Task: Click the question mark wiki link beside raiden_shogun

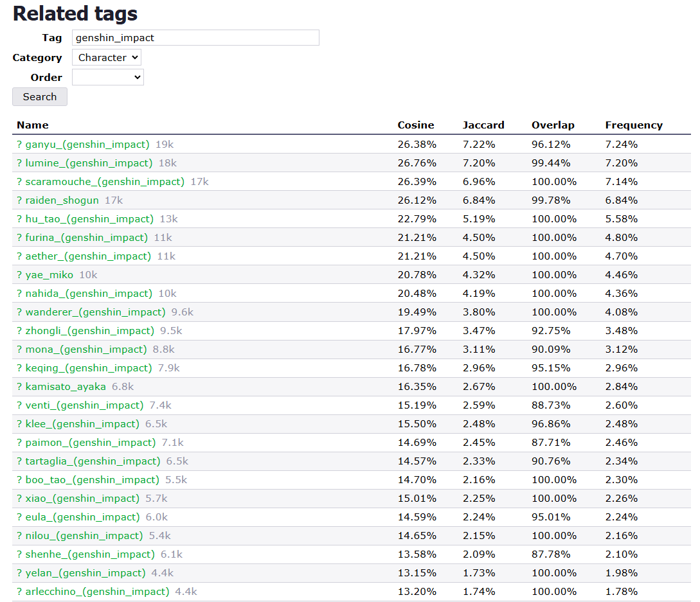Action: pos(19,200)
